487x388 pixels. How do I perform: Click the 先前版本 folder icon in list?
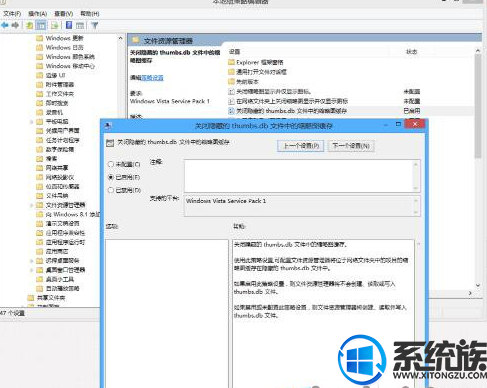tap(231, 82)
